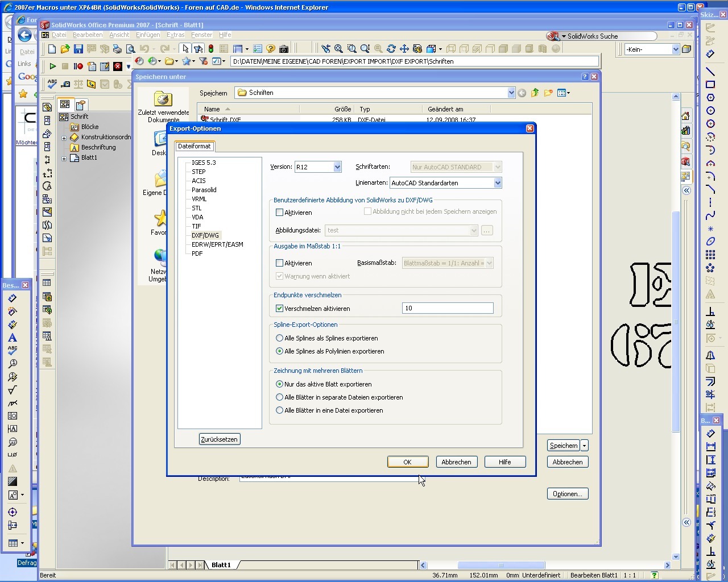Open the Dateiformat tab
This screenshot has height=582, width=728.
194,146
